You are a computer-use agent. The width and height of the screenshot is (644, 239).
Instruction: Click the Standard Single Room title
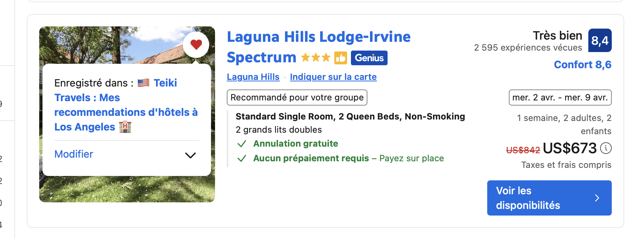pos(350,117)
